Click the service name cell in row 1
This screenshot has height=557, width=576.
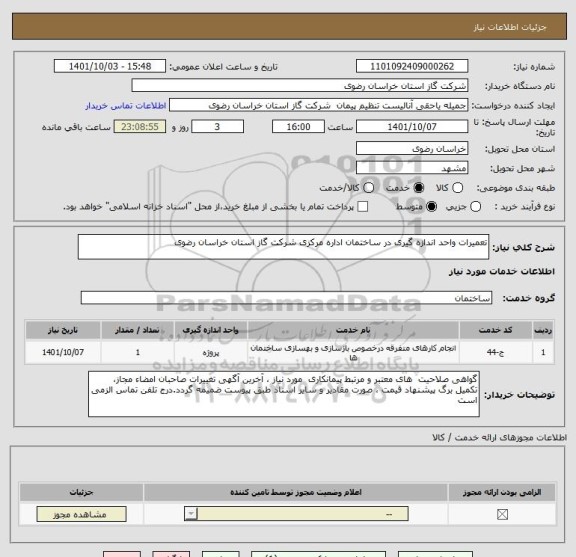353,352
